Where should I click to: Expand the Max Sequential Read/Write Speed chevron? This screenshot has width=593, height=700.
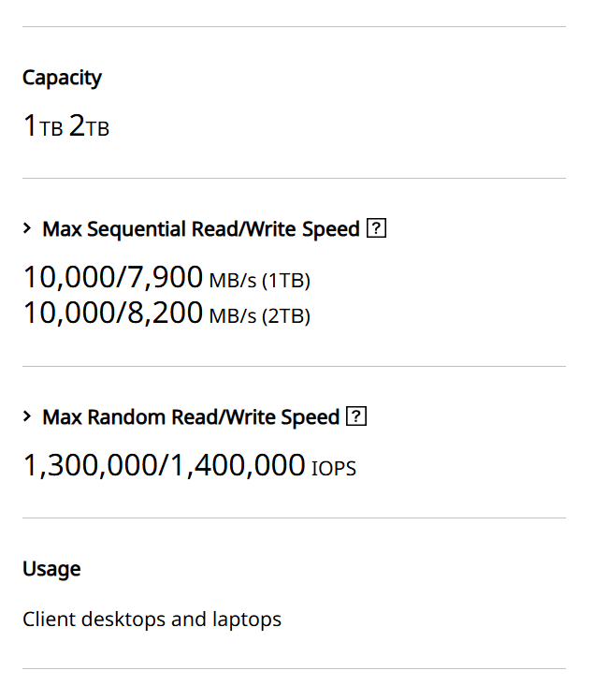(x=27, y=229)
